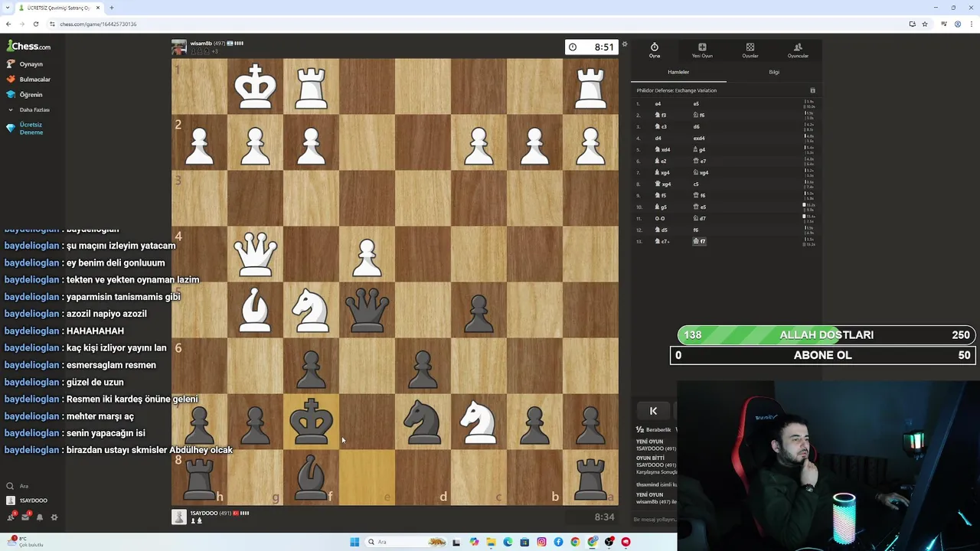Open the Chess.com home logo
Screen dimensions: 980x551
pos(29,46)
